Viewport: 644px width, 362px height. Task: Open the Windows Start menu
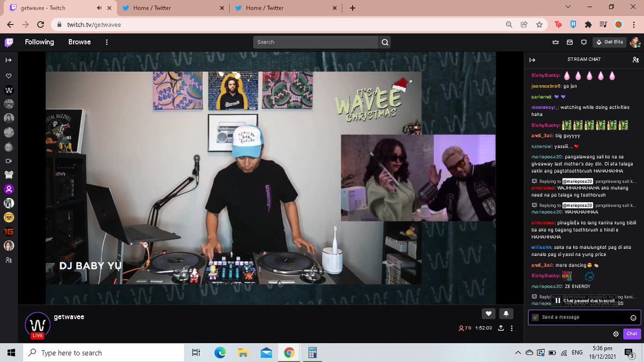point(11,352)
